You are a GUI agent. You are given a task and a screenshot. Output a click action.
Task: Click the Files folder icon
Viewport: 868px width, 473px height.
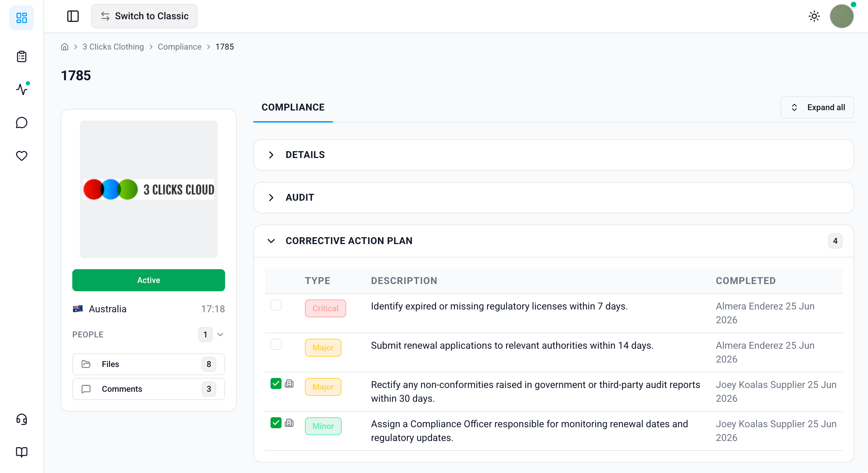(x=86, y=364)
